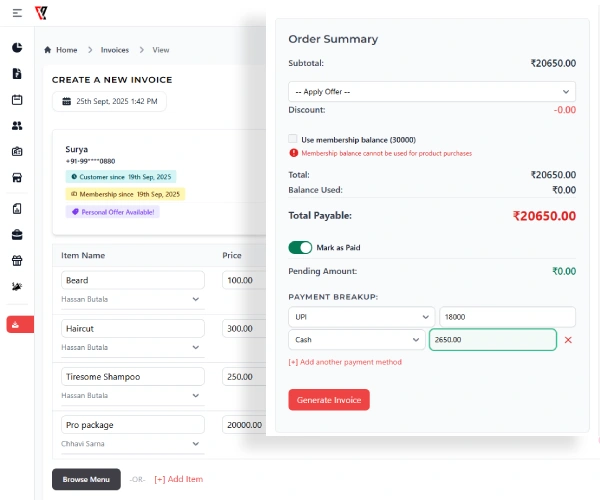
Task: Click Add another payment method link
Action: (x=344, y=362)
